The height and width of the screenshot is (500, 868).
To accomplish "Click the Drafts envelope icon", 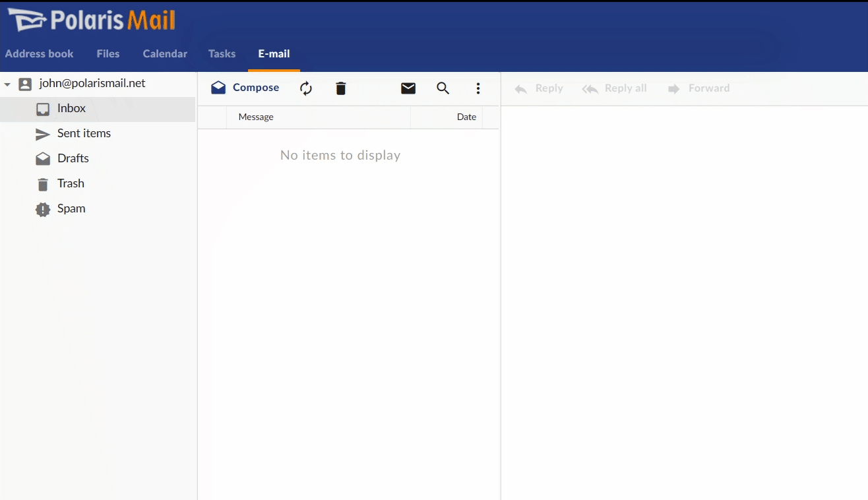I will (43, 159).
